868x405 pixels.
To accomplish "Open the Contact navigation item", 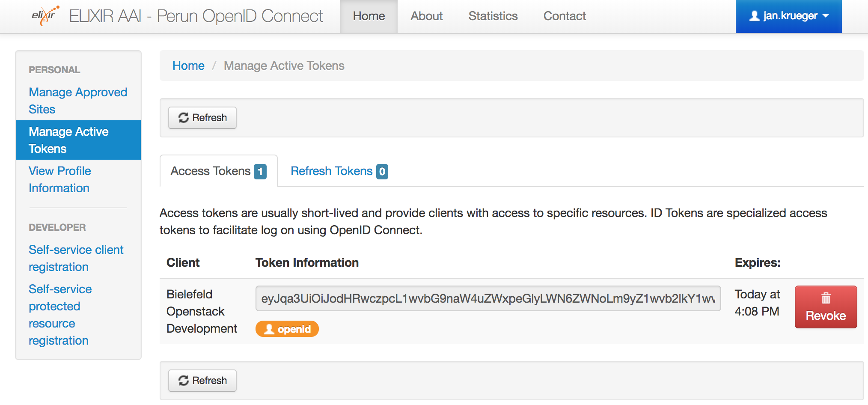I will click(565, 16).
